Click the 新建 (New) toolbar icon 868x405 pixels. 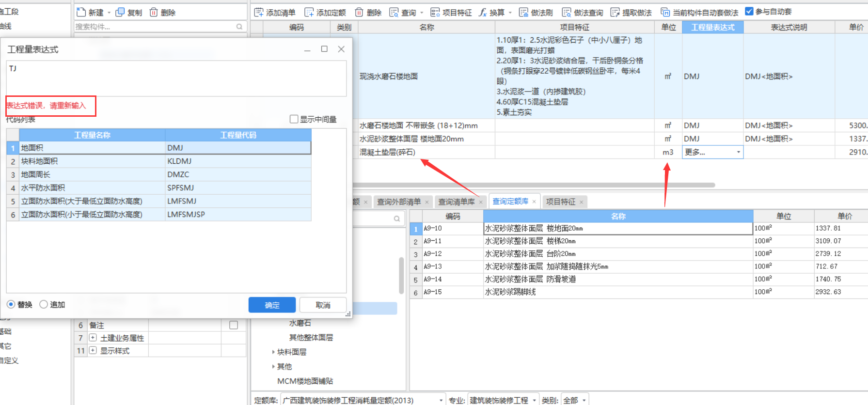(81, 12)
